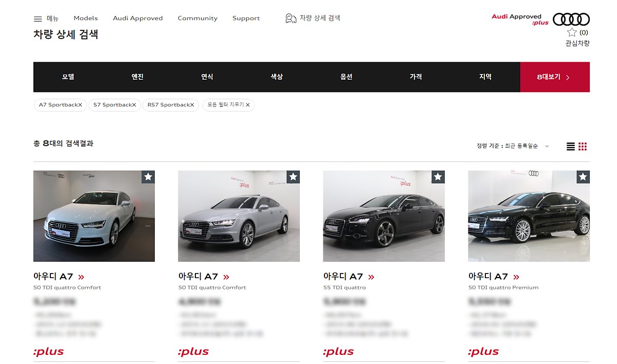This screenshot has height=364, width=617.
Task: Click the 55 TDI quattro subtitle
Action: [x=344, y=288]
